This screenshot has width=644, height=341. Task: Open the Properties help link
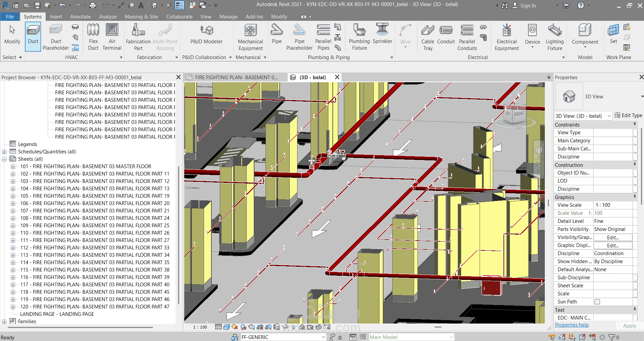pyautogui.click(x=571, y=325)
